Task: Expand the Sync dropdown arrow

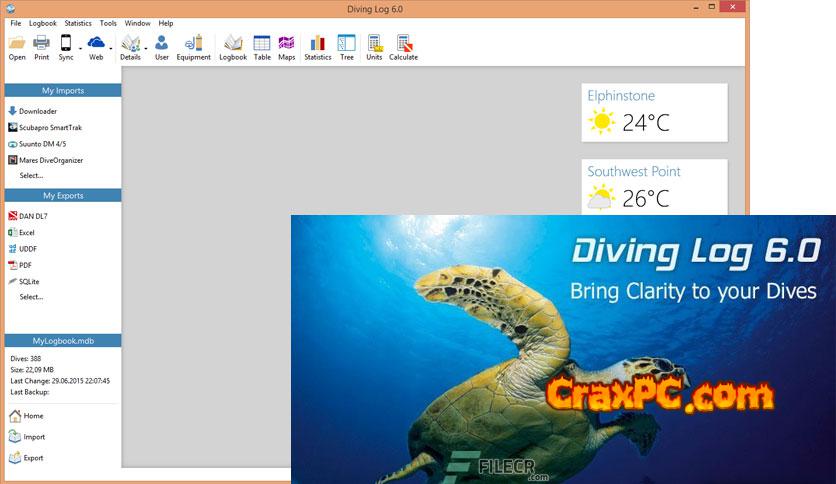Action: pyautogui.click(x=79, y=46)
